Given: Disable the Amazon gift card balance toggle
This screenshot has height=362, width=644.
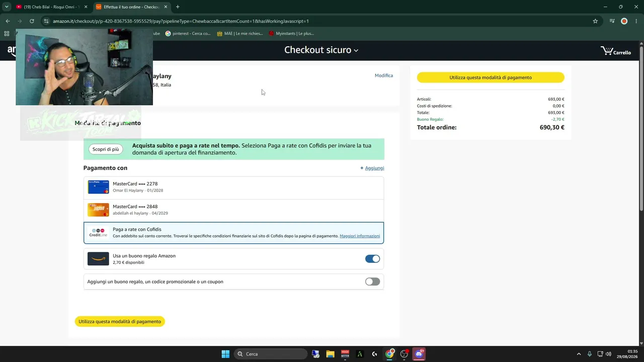Looking at the screenshot, I should coord(372,259).
